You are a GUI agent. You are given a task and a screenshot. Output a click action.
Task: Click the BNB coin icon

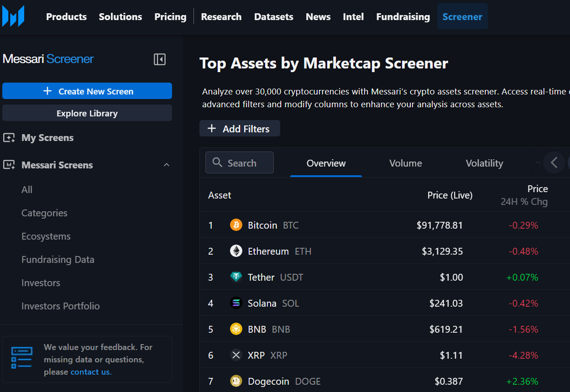(x=236, y=329)
